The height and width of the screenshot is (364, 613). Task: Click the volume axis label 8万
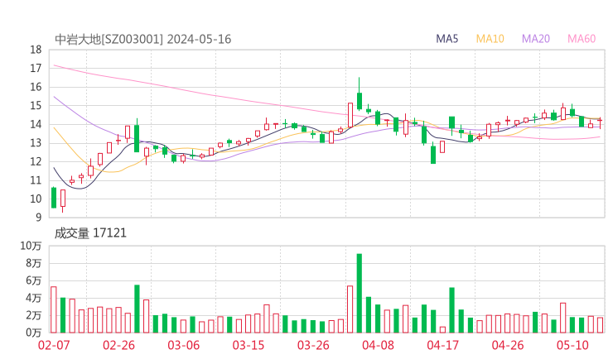point(34,263)
